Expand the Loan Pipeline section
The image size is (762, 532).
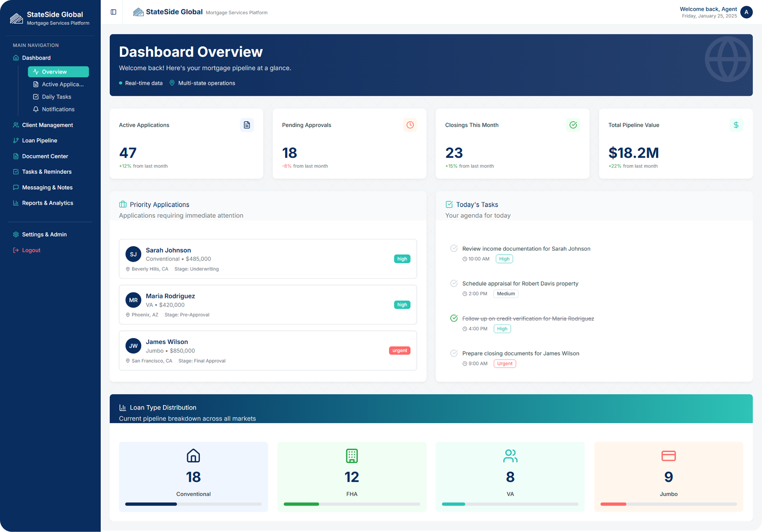pyautogui.click(x=39, y=140)
